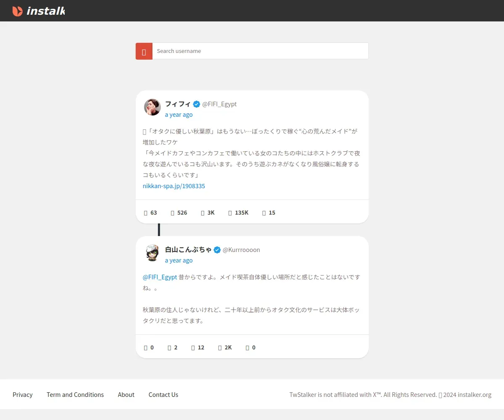Click the @Kurrroooon handle

click(241, 250)
